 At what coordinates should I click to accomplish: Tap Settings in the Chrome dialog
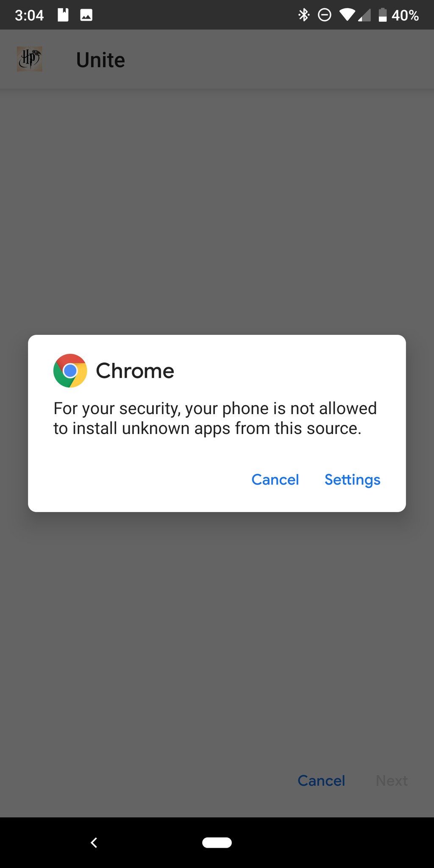tap(352, 480)
